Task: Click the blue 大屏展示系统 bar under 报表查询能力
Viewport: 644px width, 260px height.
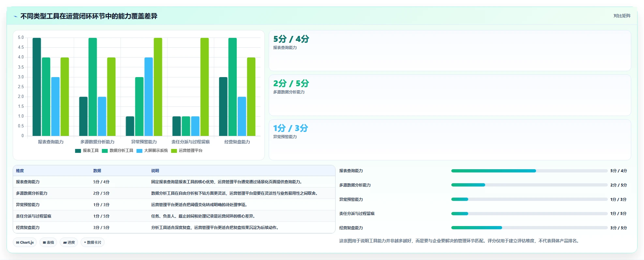Action: point(55,106)
